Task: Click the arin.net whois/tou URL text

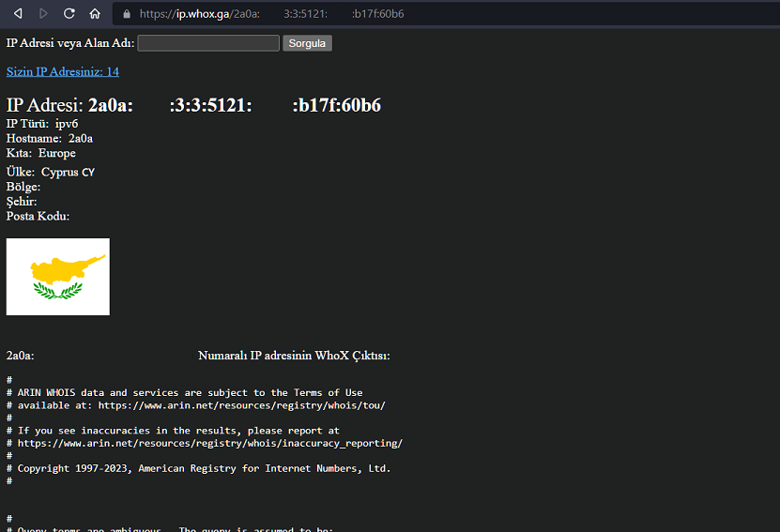Action: click(242, 405)
